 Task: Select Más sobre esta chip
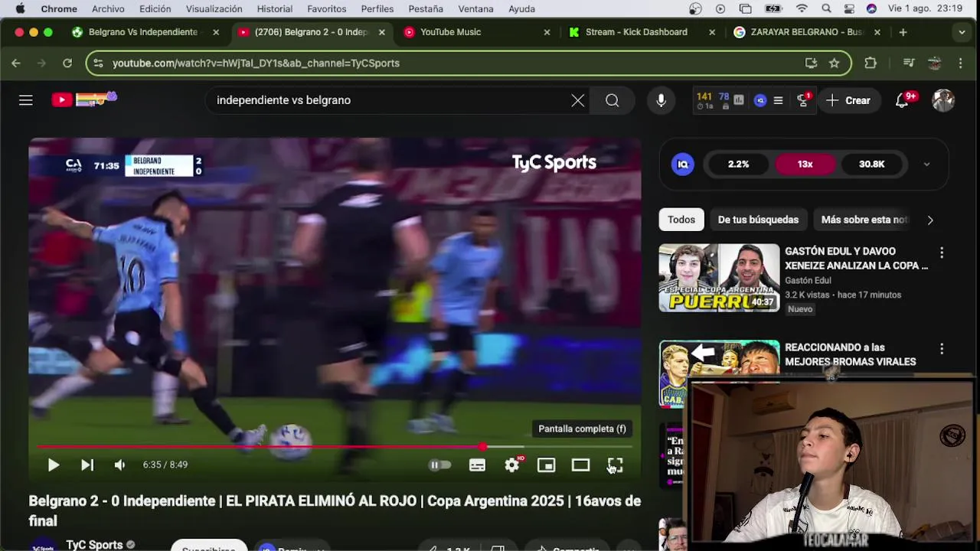[x=864, y=220]
